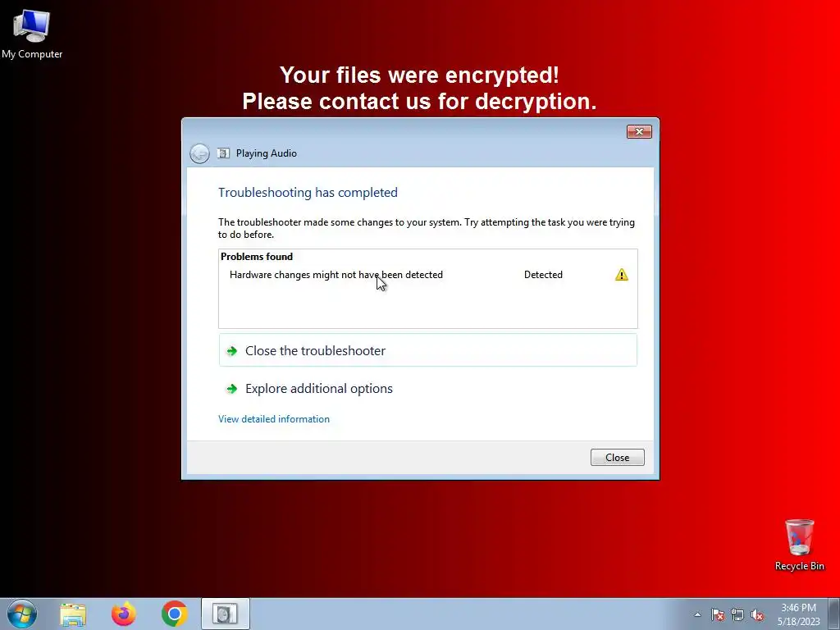This screenshot has height=630, width=840.
Task: Click the muted volume tray icon
Action: [x=757, y=615]
